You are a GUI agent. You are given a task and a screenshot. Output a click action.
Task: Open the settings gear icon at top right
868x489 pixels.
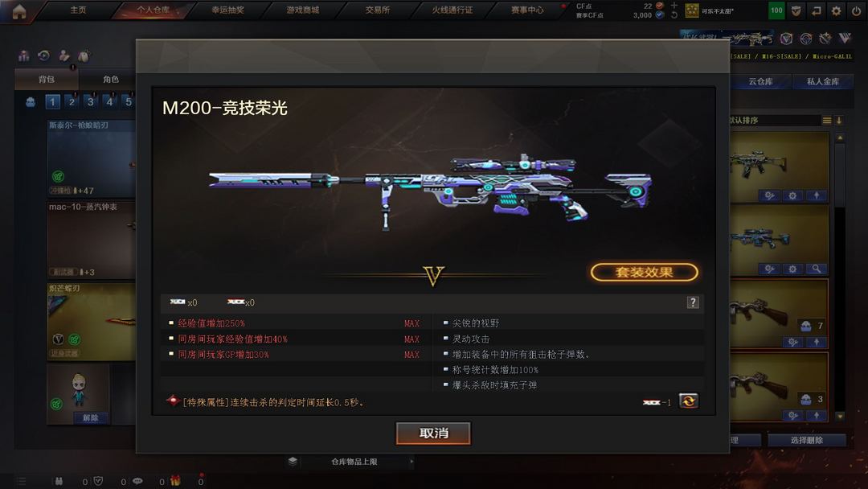point(836,10)
